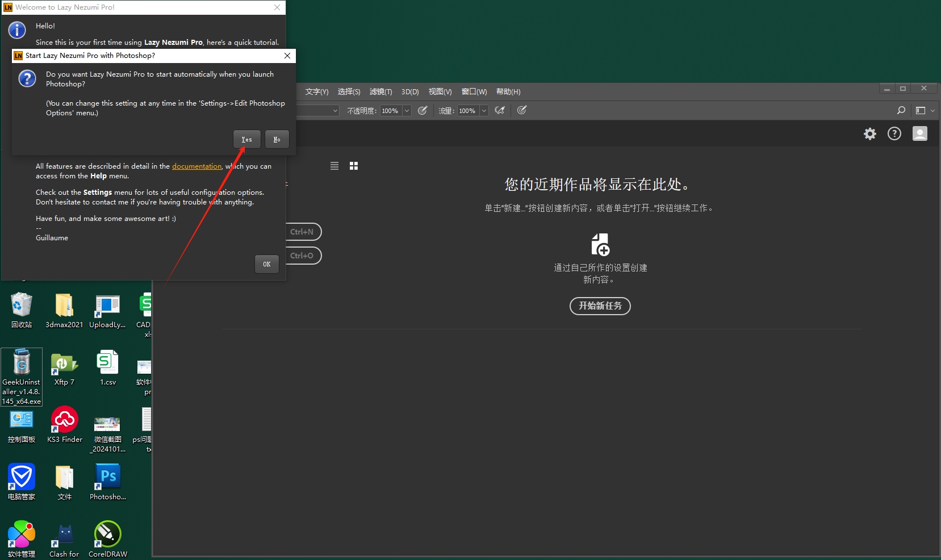
Task: Select the 微信截图 image file
Action: 107,434
